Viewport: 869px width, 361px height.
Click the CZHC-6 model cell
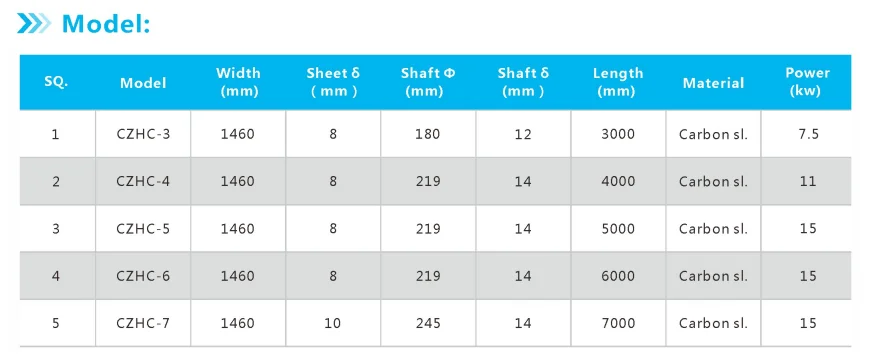pyautogui.click(x=143, y=276)
